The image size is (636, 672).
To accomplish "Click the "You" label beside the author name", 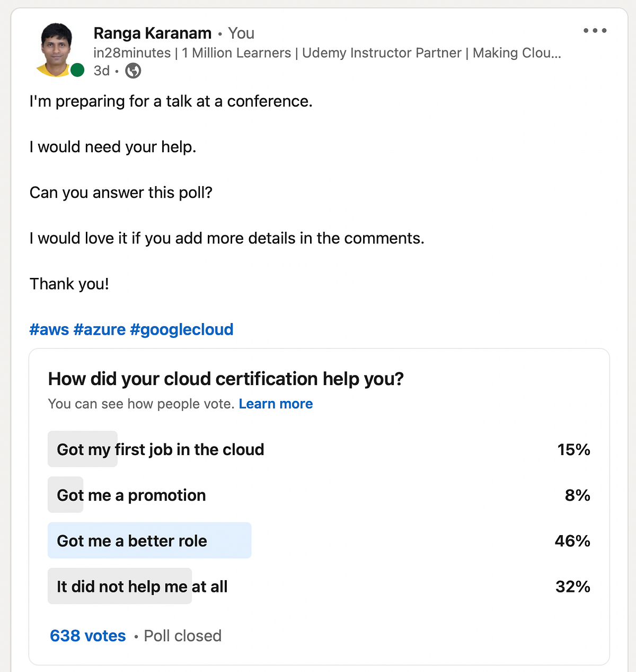I will point(241,33).
